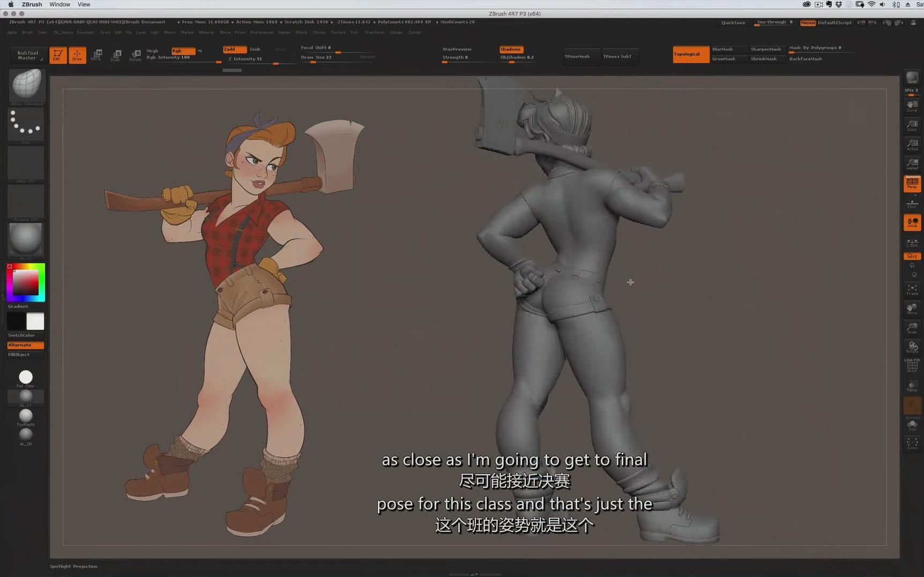Select the top toolbar Move icon
This screenshot has width=924, height=577.
pos(97,55)
